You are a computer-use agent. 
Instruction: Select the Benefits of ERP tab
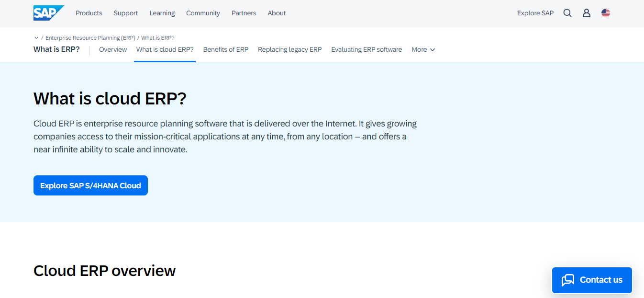tap(226, 50)
